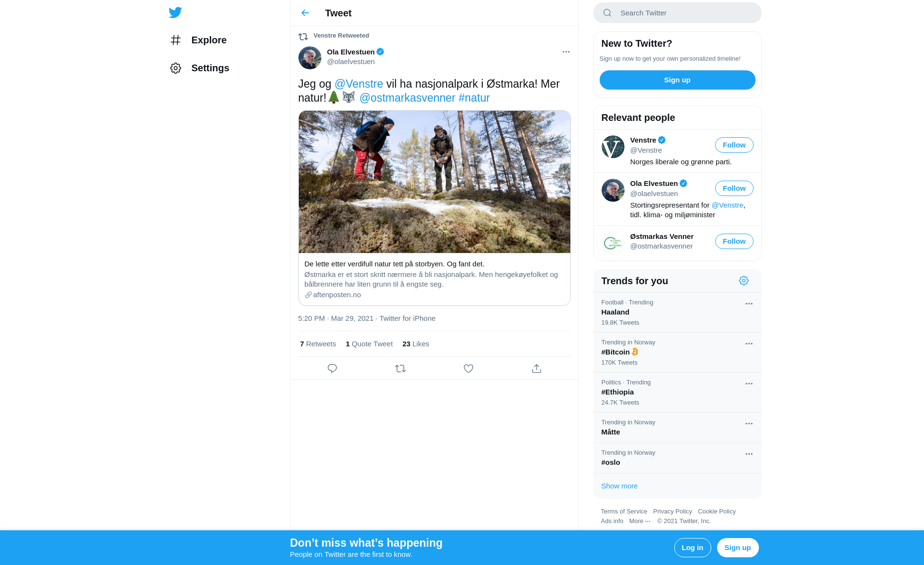
Task: Click Venstre's verified badge in Relevant people
Action: coord(662,140)
